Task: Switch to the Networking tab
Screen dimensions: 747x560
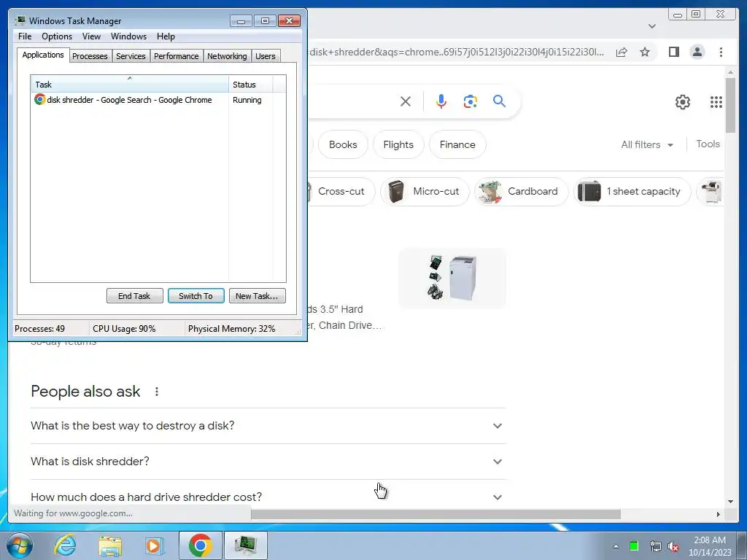Action: tap(227, 56)
